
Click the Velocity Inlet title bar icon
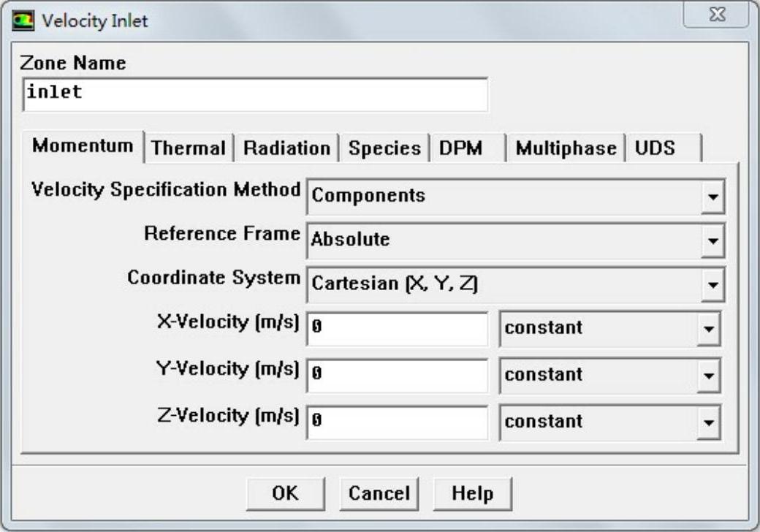click(x=25, y=20)
